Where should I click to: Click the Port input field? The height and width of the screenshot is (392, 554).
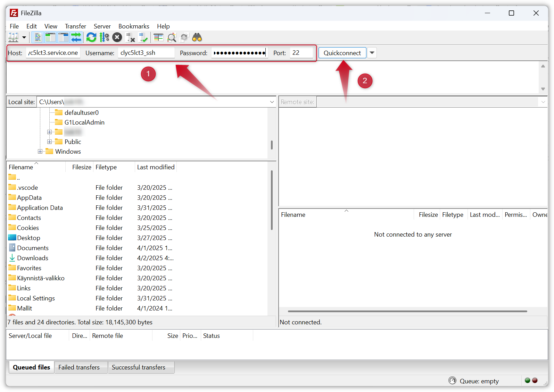pos(301,53)
